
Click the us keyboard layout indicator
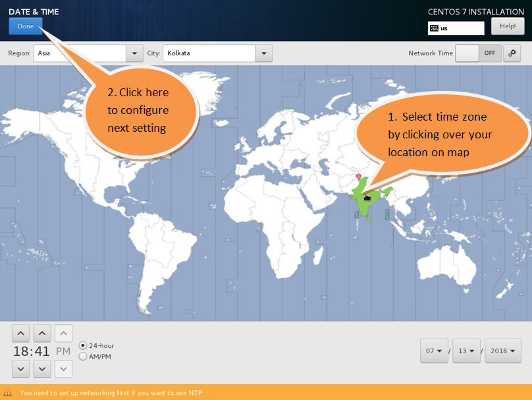pyautogui.click(x=456, y=28)
